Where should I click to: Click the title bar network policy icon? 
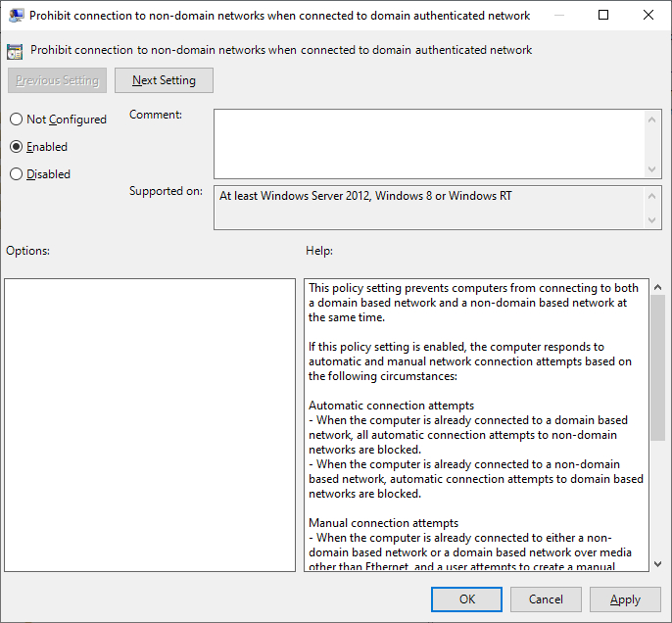[x=16, y=16]
